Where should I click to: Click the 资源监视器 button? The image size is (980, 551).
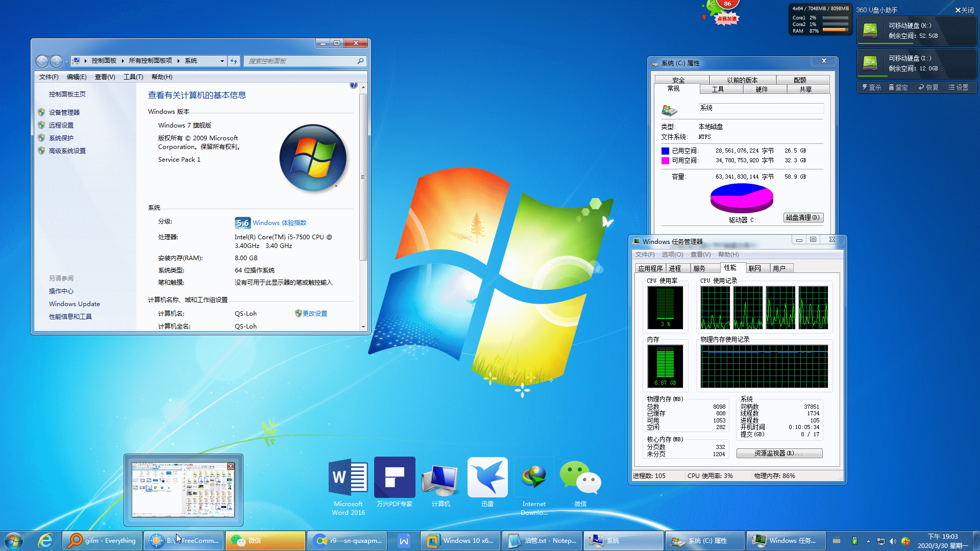[779, 453]
